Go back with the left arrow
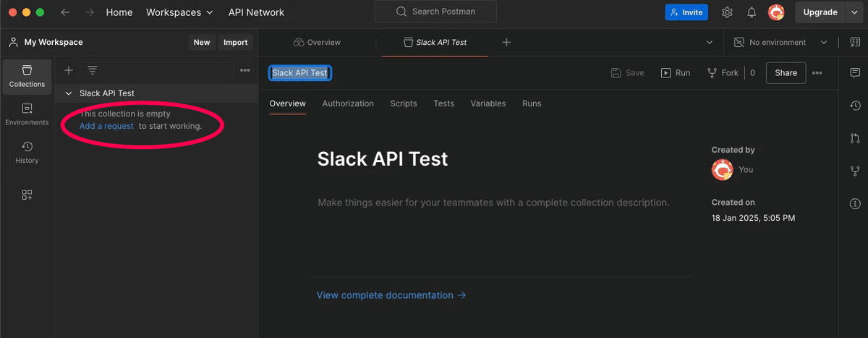Image resolution: width=868 pixels, height=338 pixels. point(66,12)
